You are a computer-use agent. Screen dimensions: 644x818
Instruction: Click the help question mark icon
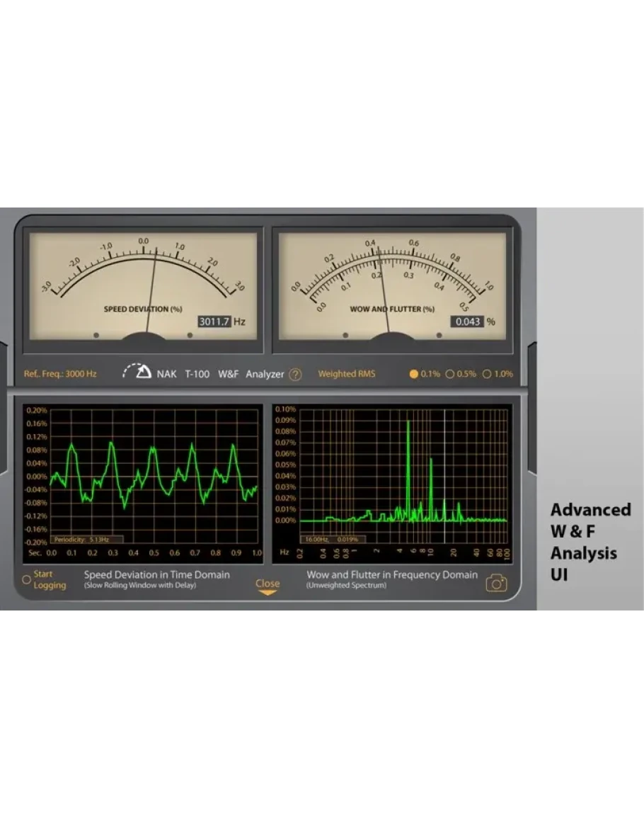click(x=295, y=375)
